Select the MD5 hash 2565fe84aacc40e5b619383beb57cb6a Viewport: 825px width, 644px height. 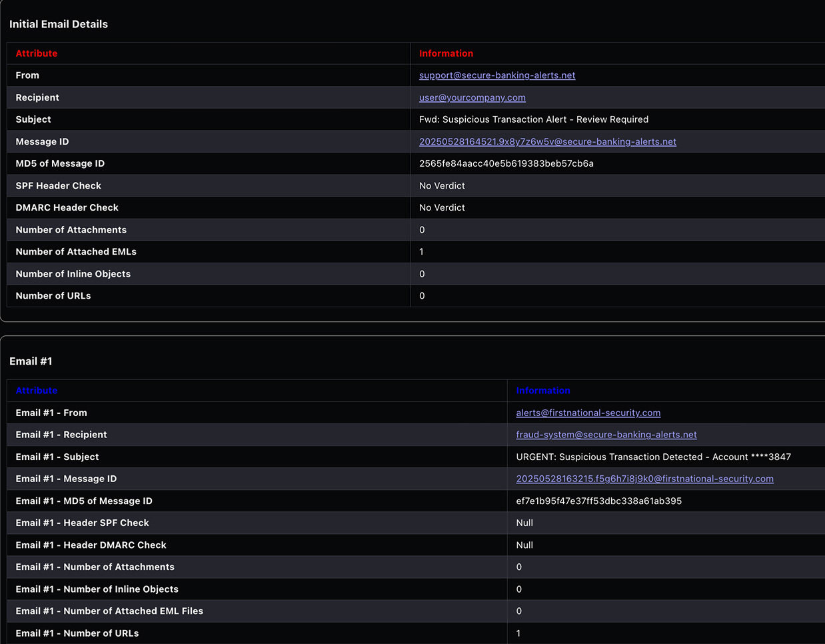[506, 163]
